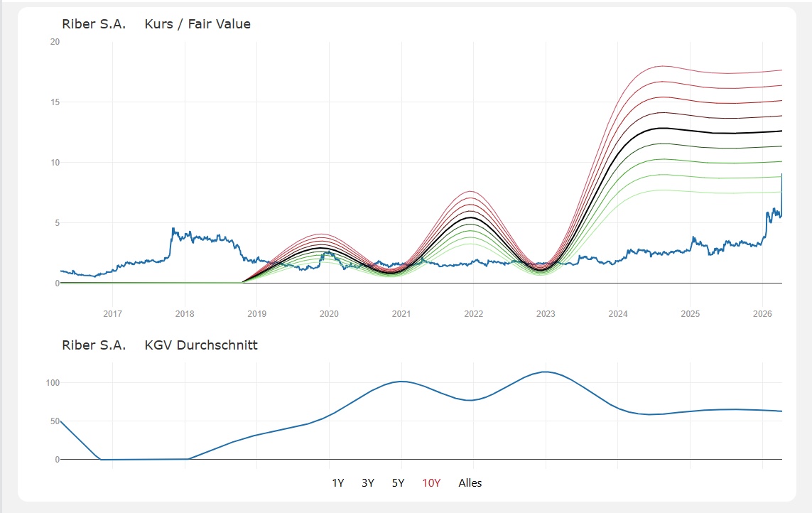Click the 2017 x-axis label
Image resolution: width=812 pixels, height=513 pixels.
tap(112, 313)
